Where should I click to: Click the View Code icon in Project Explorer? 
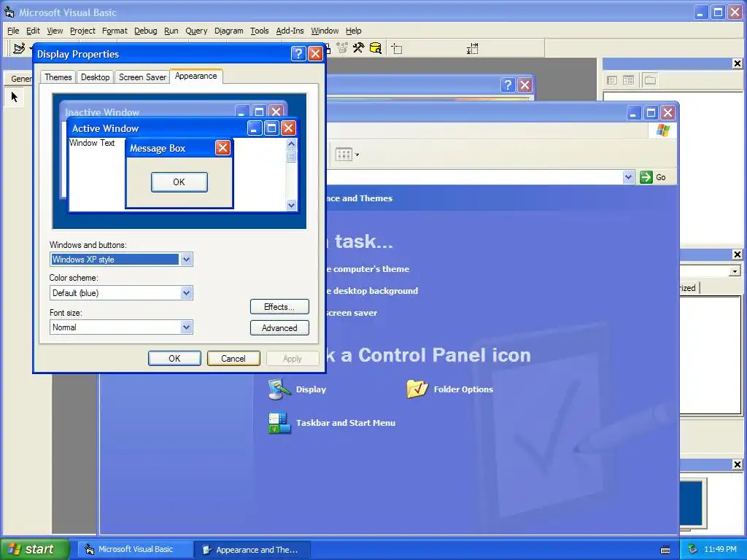pyautogui.click(x=612, y=80)
